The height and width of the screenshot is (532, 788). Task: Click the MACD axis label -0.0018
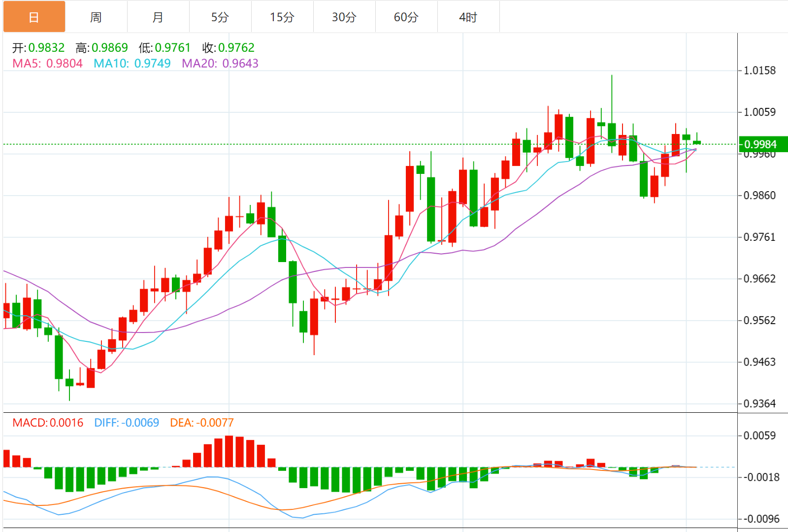[x=761, y=477]
